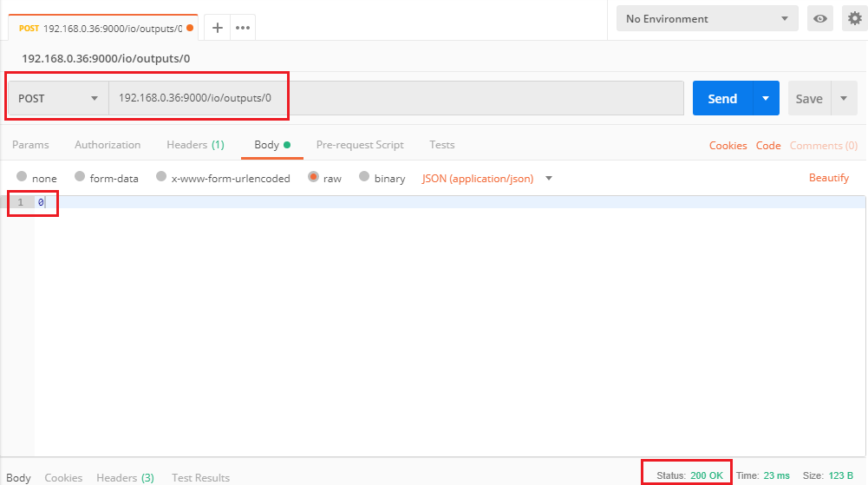The height and width of the screenshot is (485, 868).
Task: Open the Test Results tab
Action: [x=200, y=477]
